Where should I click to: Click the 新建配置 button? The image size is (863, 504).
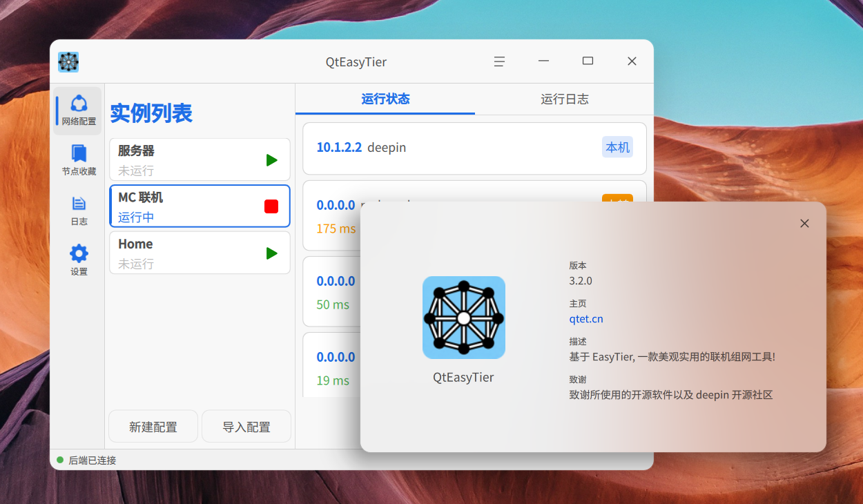pyautogui.click(x=153, y=427)
